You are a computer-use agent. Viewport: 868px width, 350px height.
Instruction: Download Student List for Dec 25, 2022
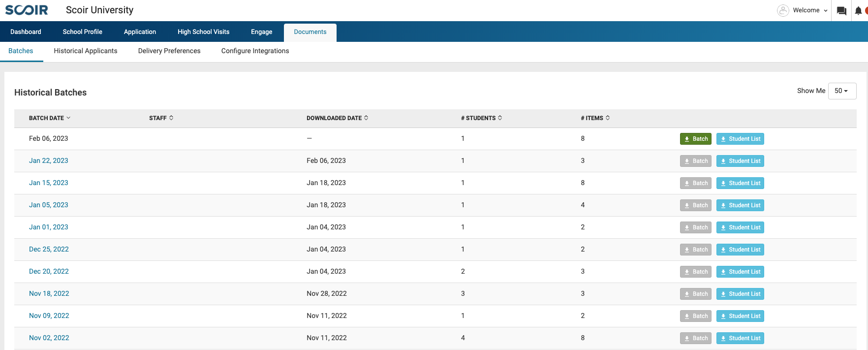740,250
